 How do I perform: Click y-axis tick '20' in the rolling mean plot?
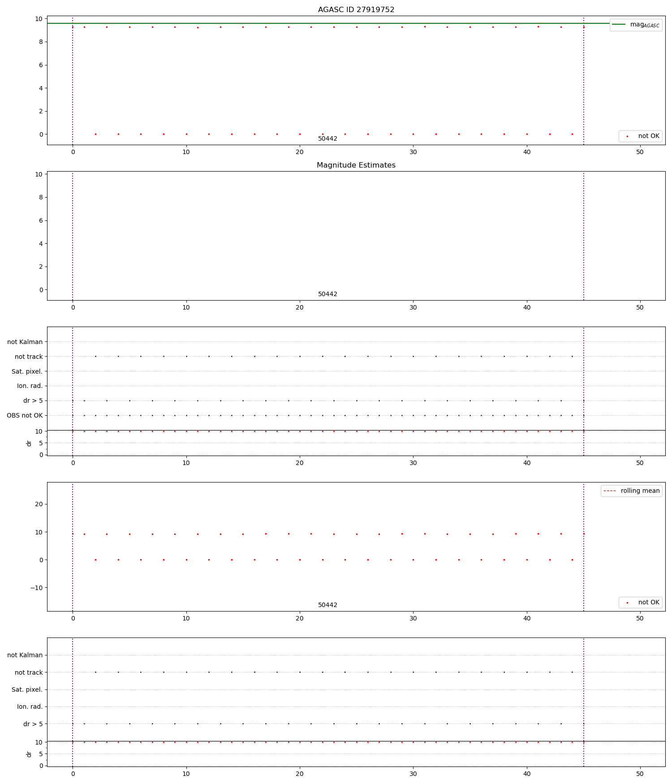[x=39, y=504]
